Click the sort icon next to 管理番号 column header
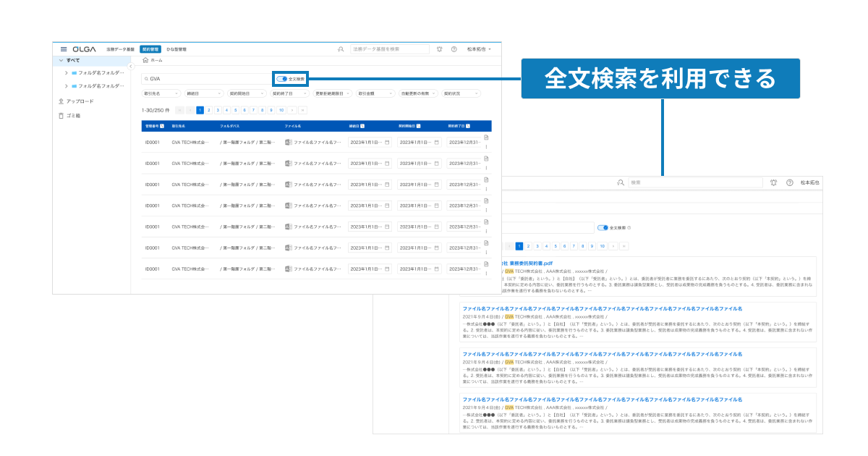The height and width of the screenshot is (456, 868). tap(161, 125)
